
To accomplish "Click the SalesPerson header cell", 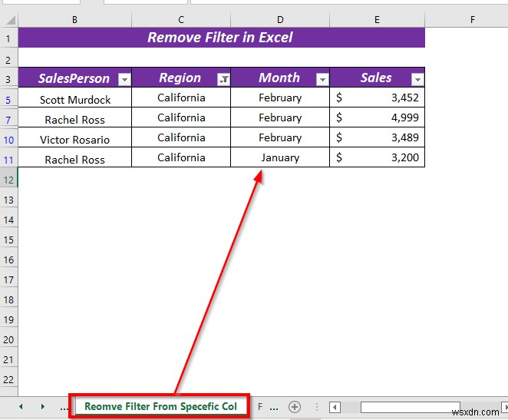I will point(75,78).
